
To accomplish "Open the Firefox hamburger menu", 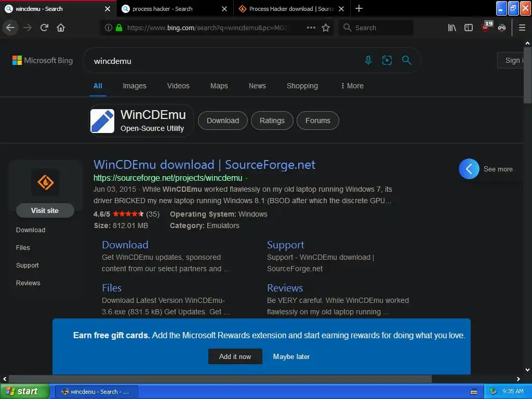I will coord(522,28).
